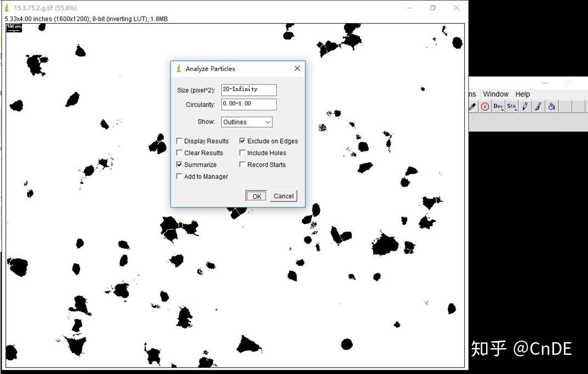588x374 pixels.
Task: Select the paintbrush tool
Action: (x=538, y=106)
